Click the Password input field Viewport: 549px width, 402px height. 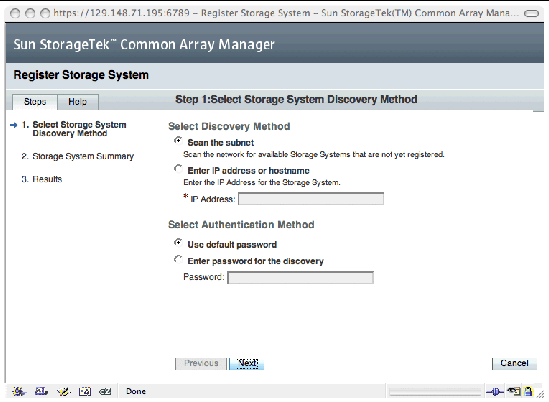300,278
